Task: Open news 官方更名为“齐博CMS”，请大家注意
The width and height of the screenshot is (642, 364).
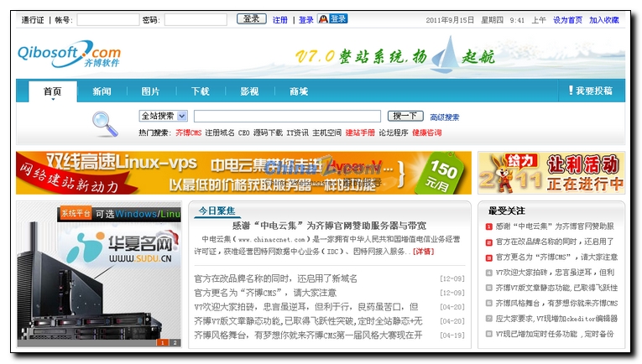Action: tap(265, 293)
